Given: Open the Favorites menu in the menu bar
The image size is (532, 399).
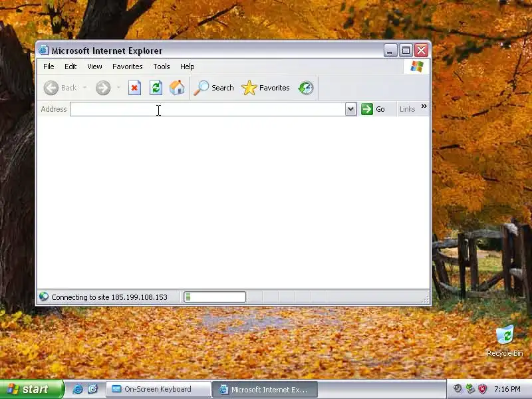Looking at the screenshot, I should [x=127, y=66].
